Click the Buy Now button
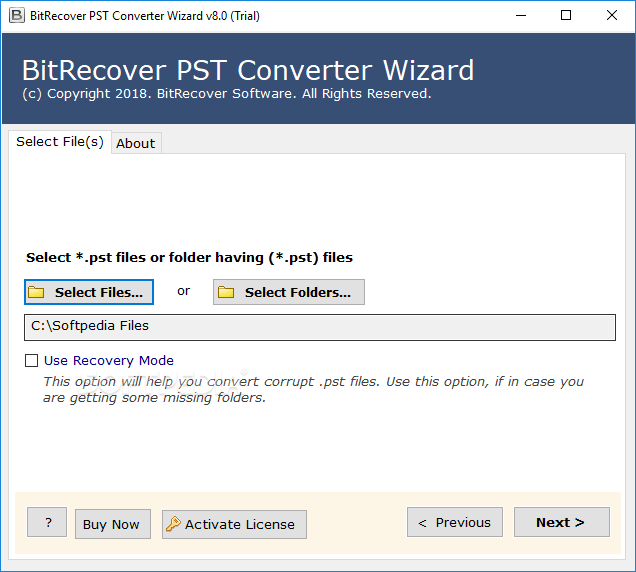Viewport: 636px width, 572px height. click(x=113, y=524)
